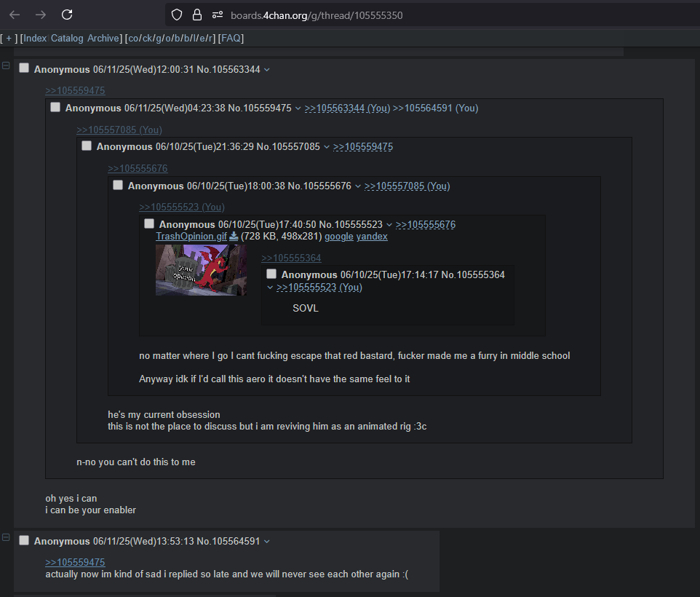The image size is (700, 597).
Task: Open site permissions icon in address bar
Action: tap(218, 15)
